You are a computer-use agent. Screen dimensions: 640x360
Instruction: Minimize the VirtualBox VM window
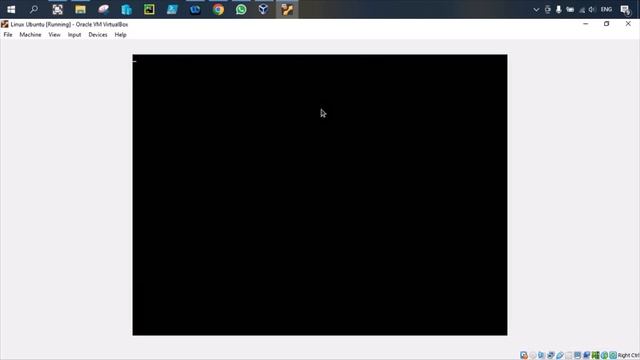pos(585,24)
